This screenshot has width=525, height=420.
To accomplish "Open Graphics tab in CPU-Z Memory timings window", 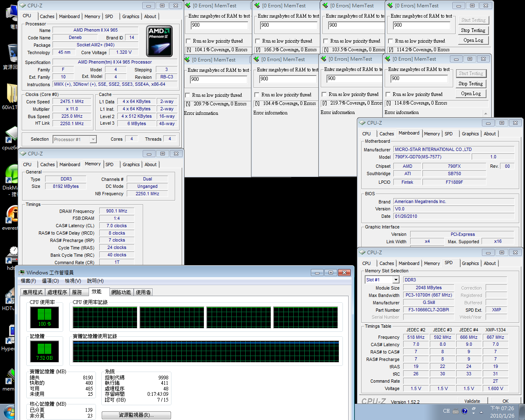I will tap(131, 164).
